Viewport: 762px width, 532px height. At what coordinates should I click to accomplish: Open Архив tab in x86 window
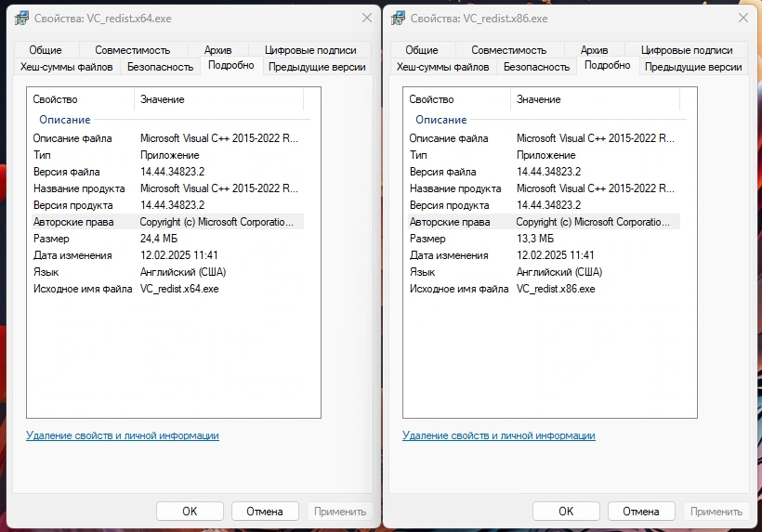pyautogui.click(x=594, y=50)
